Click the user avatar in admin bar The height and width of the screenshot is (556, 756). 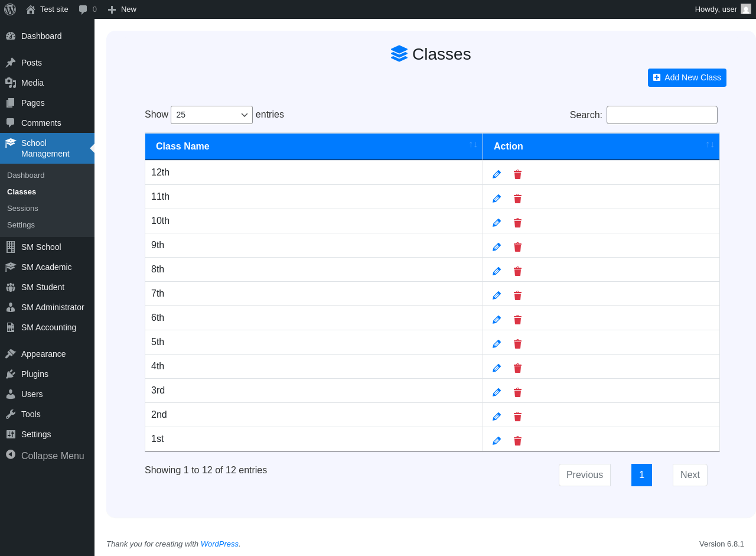click(x=746, y=9)
